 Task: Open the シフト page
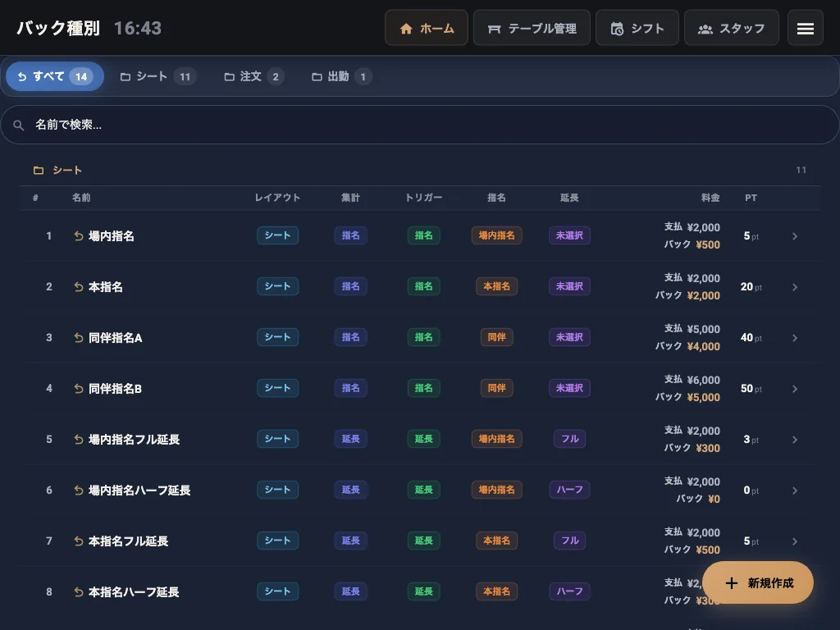[637, 28]
